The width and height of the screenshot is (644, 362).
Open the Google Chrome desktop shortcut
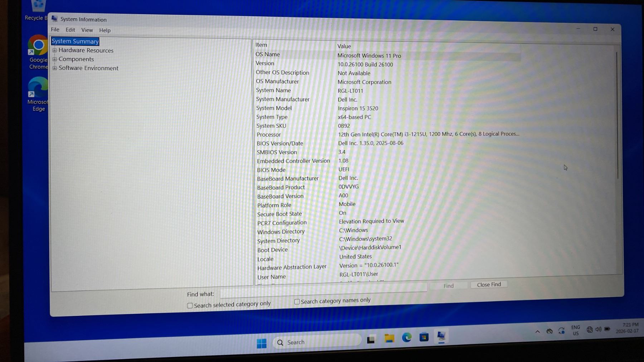pyautogui.click(x=38, y=52)
